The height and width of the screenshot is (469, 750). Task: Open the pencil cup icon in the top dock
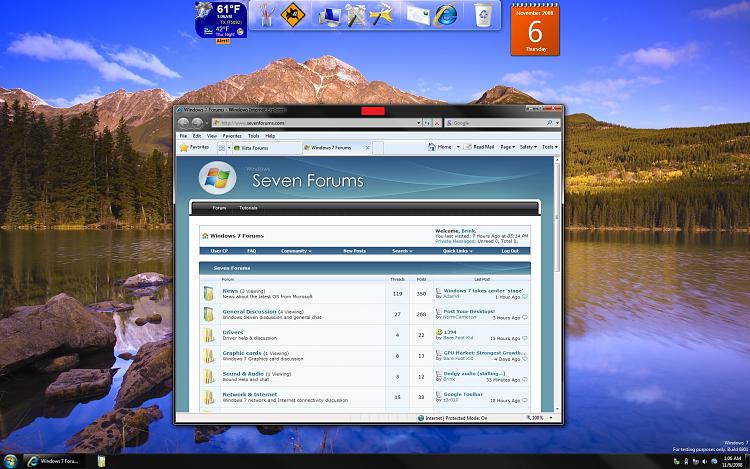(x=267, y=14)
